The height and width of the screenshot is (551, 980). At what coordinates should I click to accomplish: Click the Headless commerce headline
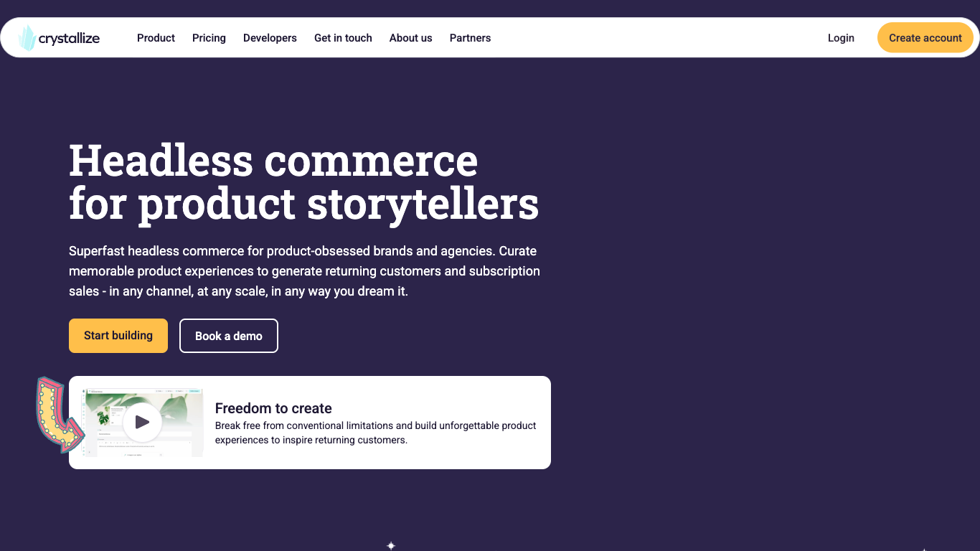point(303,182)
